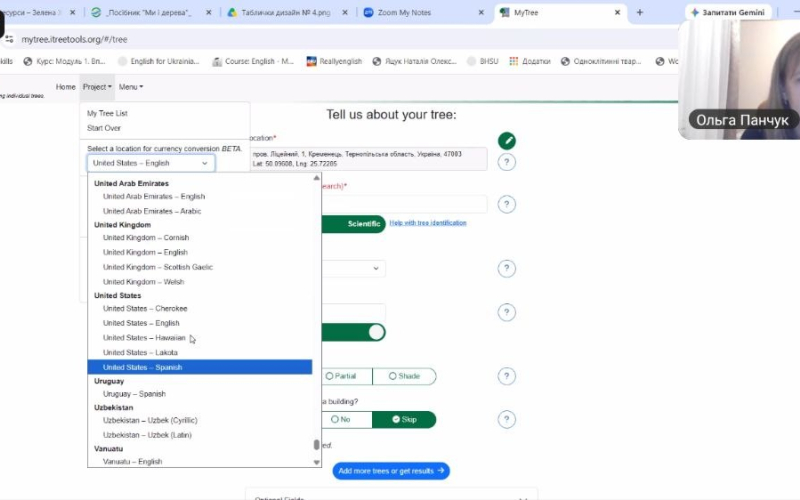Select the Shade sun exposure radio
800x500 pixels.
(404, 377)
